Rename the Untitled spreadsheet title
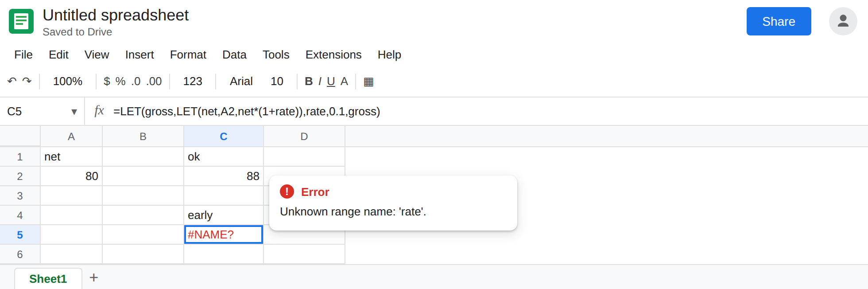Viewport: 868px width, 289px height. pos(116,15)
